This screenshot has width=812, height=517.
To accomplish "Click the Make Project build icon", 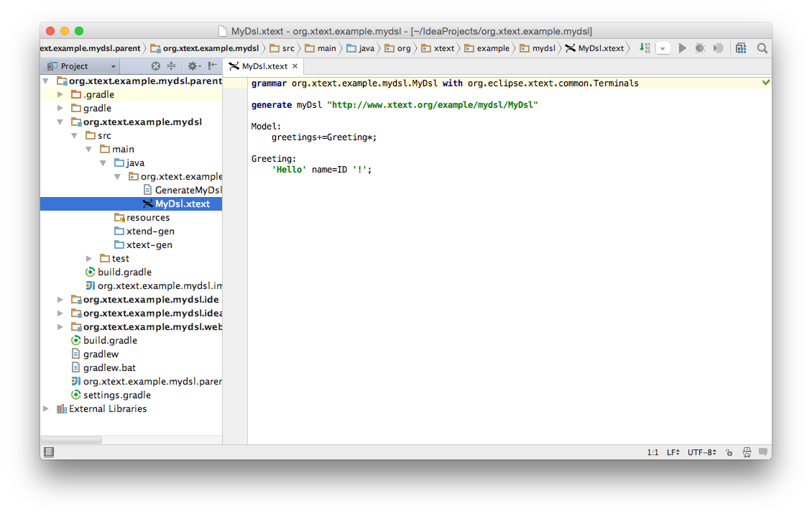I will pos(645,48).
